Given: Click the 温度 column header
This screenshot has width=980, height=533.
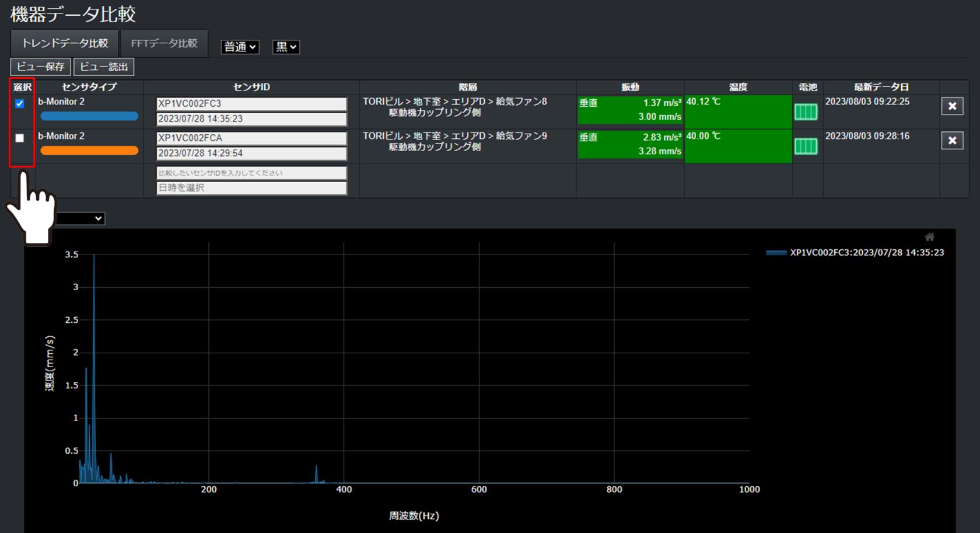Looking at the screenshot, I should click(x=738, y=87).
